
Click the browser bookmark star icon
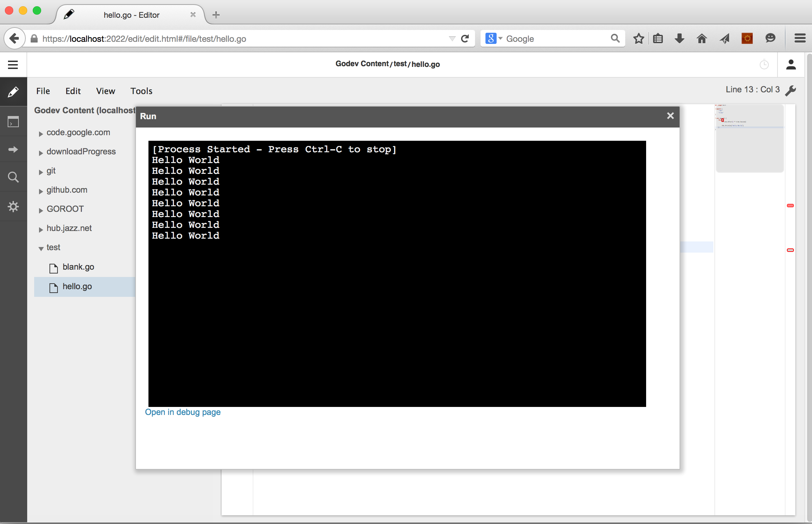tap(638, 38)
